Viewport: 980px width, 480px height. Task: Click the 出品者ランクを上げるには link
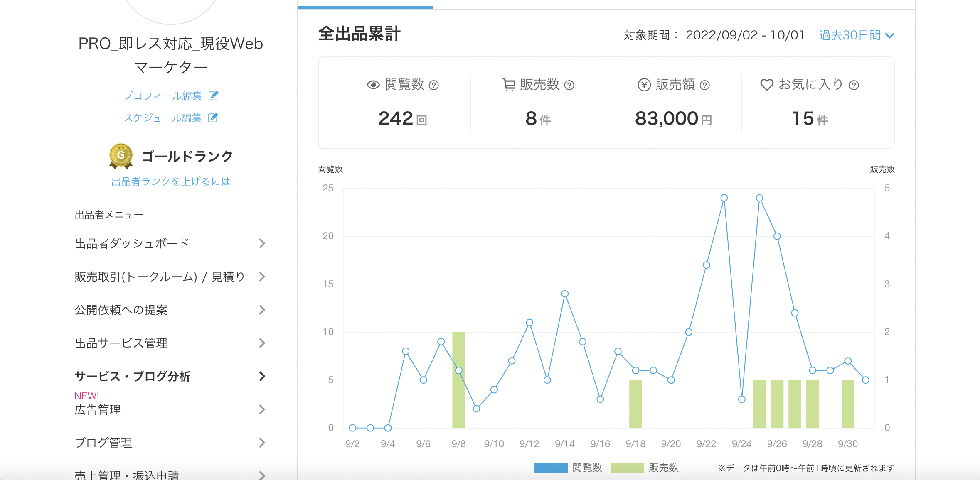point(170,181)
